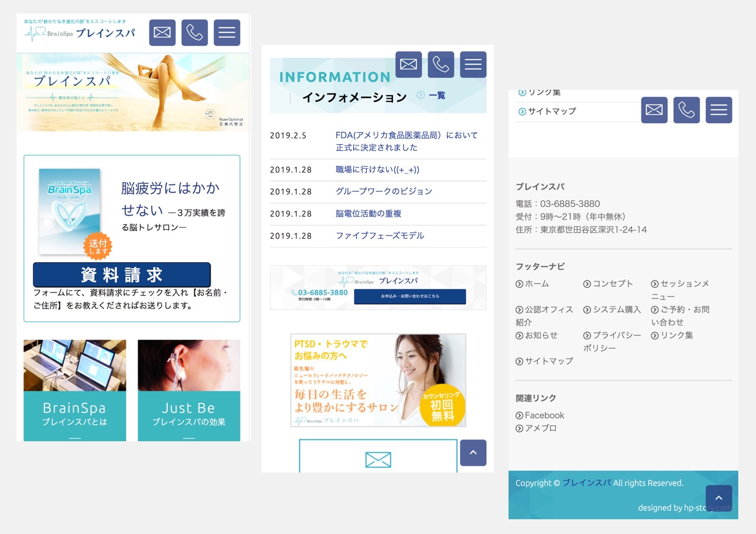The height and width of the screenshot is (534, 756).
Task: Click 電話:03-6885-3880 footer text
Action: 558,204
